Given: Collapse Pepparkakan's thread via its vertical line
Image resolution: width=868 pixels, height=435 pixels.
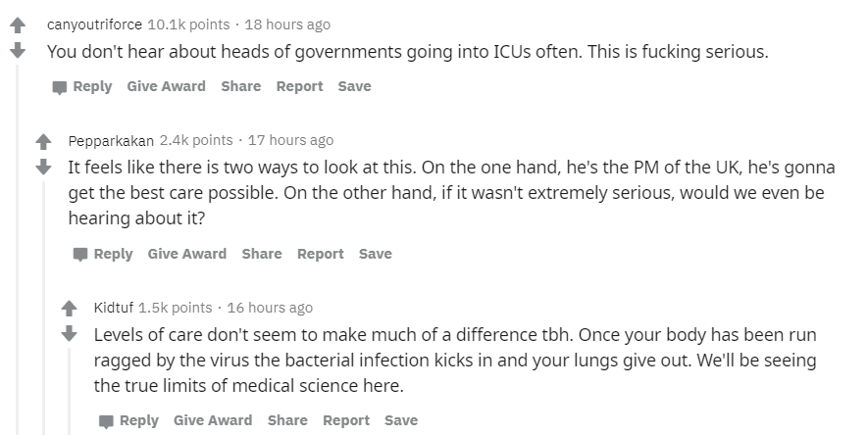Looking at the screenshot, I should coord(43,308).
